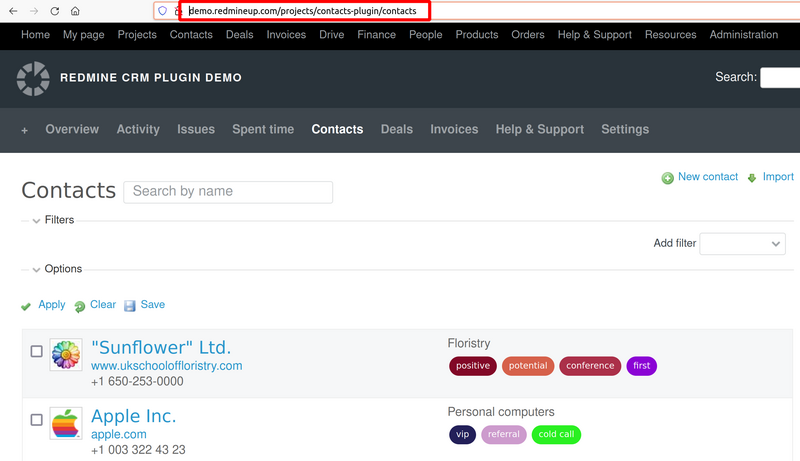Open the Sunflower Ltd. flower avatar

pyautogui.click(x=66, y=354)
